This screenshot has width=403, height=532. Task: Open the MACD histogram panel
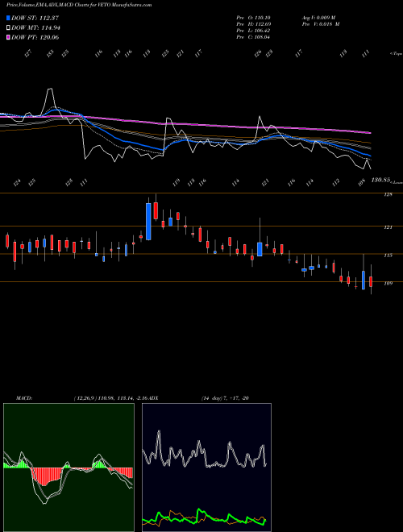click(x=69, y=468)
